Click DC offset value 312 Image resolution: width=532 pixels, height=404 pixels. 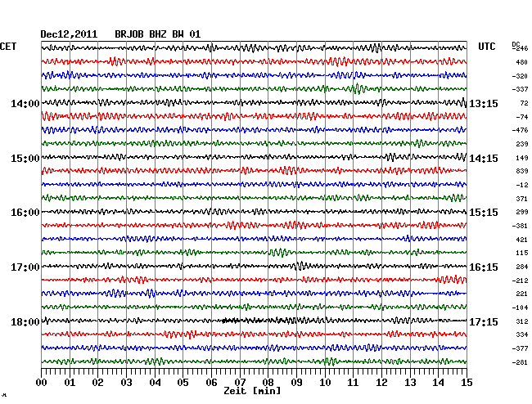pos(522,321)
